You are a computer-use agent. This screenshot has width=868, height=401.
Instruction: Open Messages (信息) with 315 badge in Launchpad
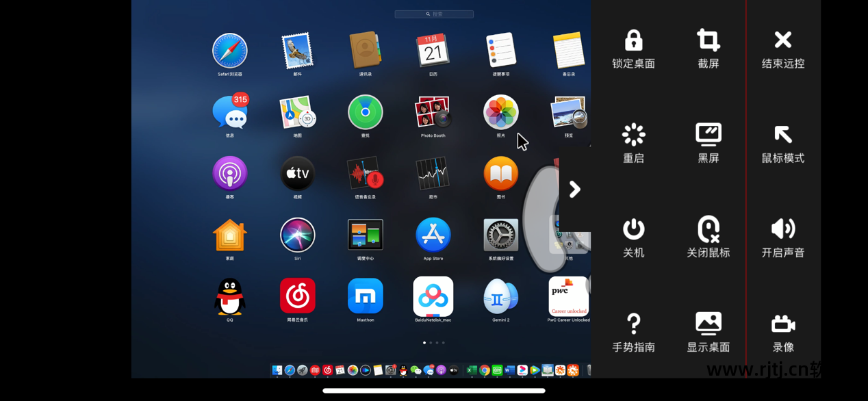click(x=230, y=112)
